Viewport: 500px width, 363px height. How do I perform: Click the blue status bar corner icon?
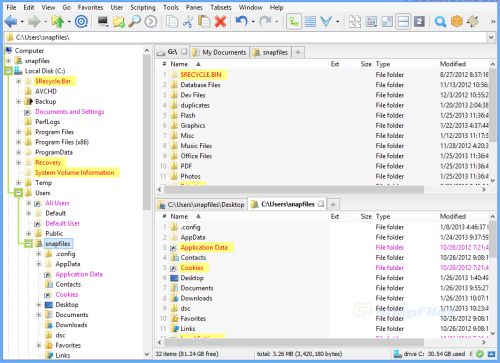(x=491, y=354)
